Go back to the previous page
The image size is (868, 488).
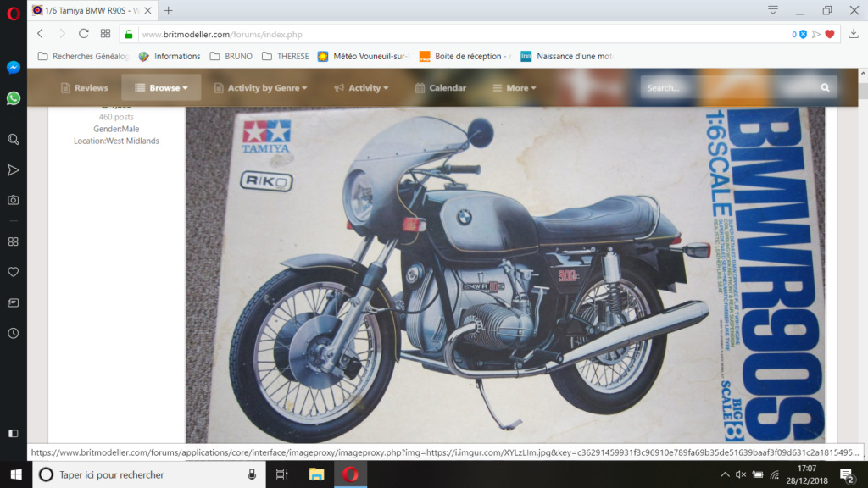pos(41,34)
